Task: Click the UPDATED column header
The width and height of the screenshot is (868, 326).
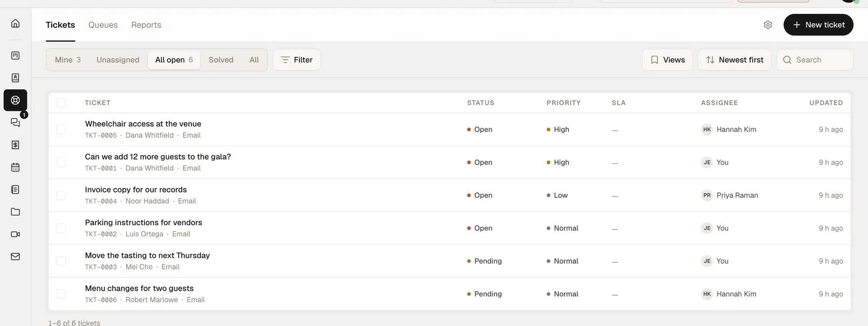Action: 826,103
